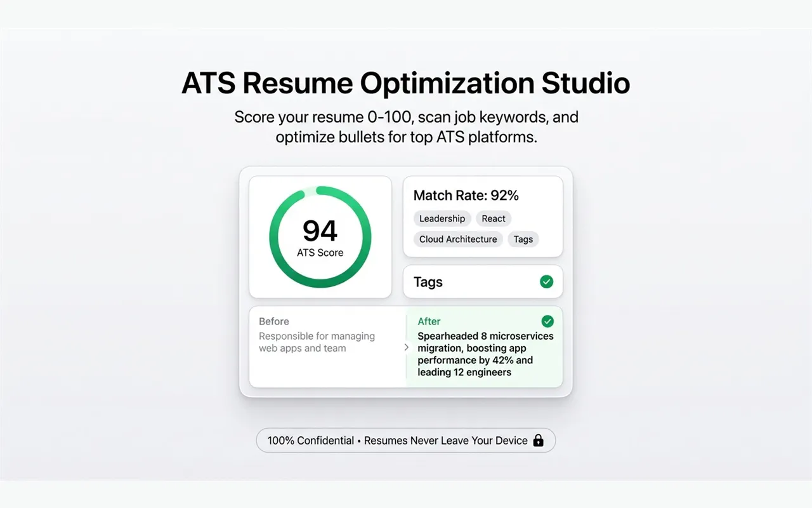
Task: Click the After label
Action: point(429,321)
